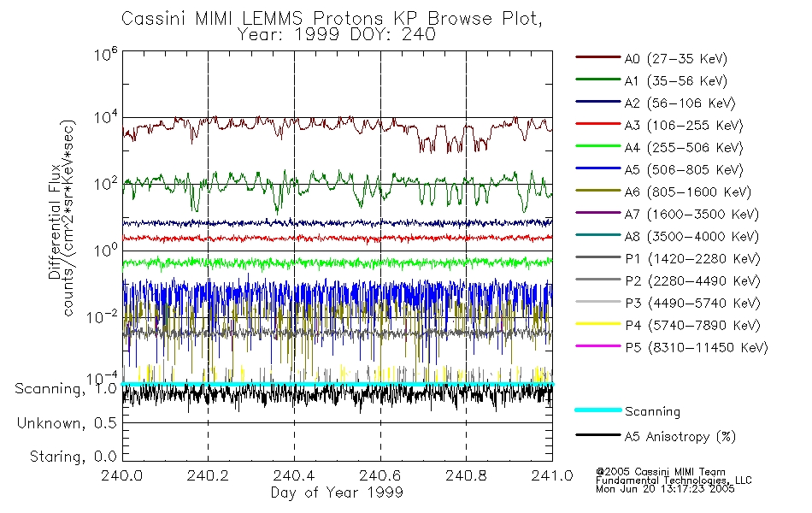812x513 pixels.
Task: Click the Staring, 0.0 axis label
Action: click(74, 457)
